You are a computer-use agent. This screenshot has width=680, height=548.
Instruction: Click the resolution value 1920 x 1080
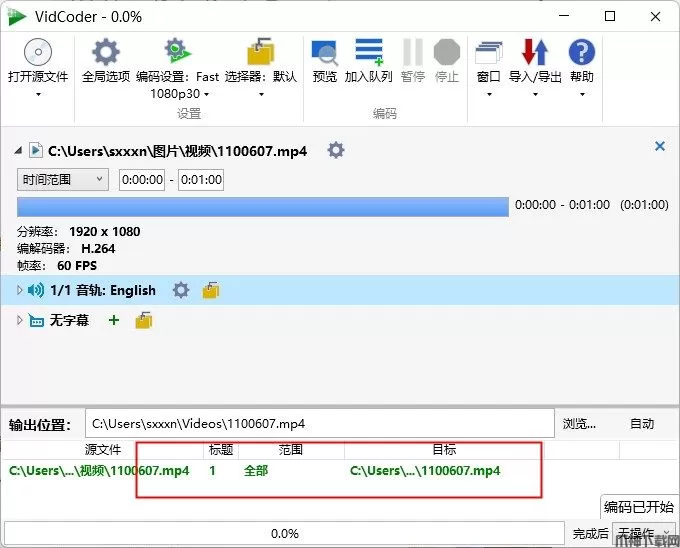point(105,232)
